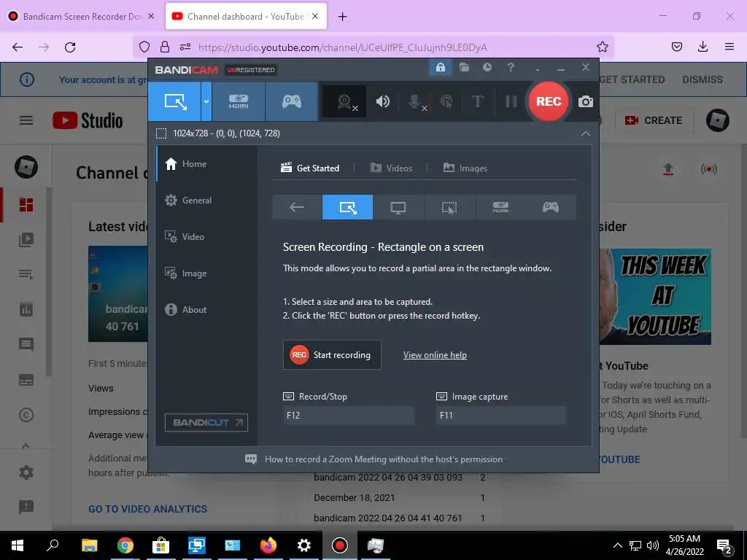Click the YouTube Studio go live icon
The width and height of the screenshot is (747, 560).
709,169
